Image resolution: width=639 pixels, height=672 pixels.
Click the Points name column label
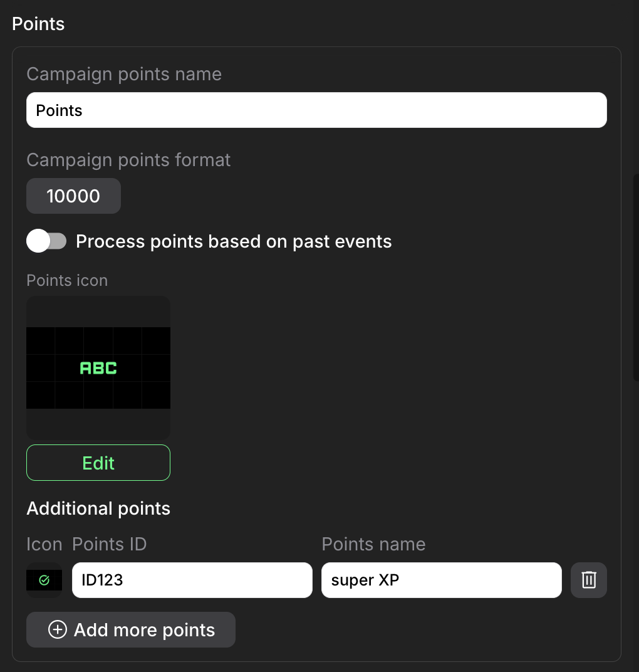tap(373, 544)
